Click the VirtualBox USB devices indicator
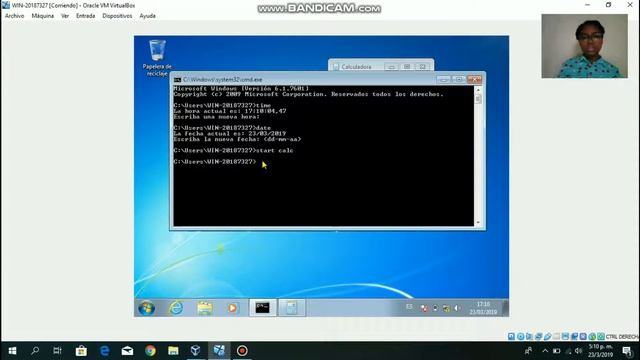Image resolution: width=640 pixels, height=360 pixels. (547, 336)
